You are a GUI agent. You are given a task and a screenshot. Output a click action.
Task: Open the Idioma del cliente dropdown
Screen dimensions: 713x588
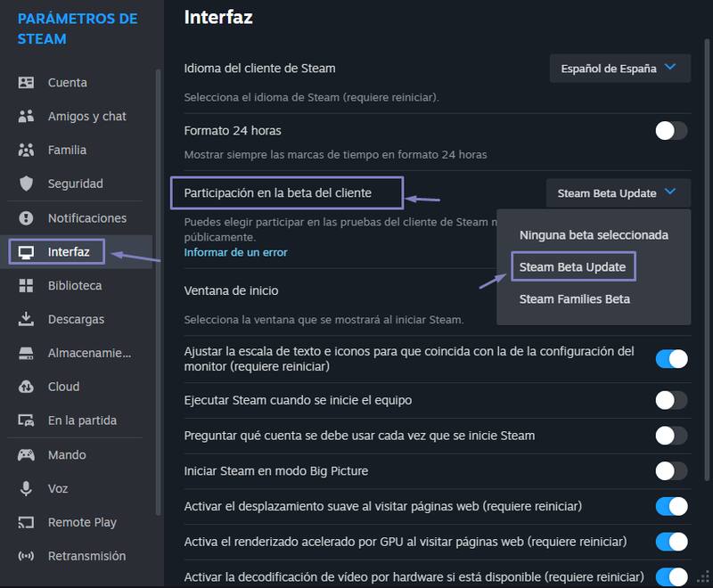pyautogui.click(x=619, y=67)
